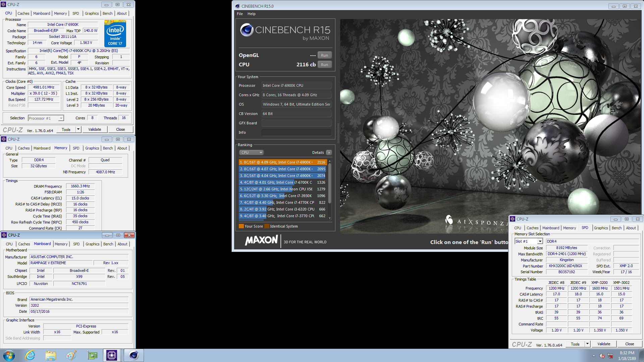Open Cinebench File menu
644x362 pixels.
[240, 14]
